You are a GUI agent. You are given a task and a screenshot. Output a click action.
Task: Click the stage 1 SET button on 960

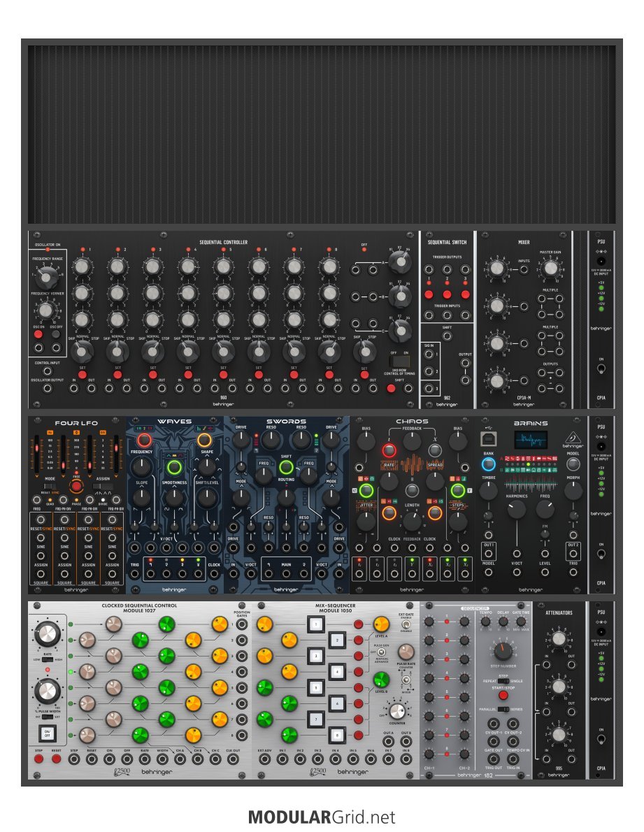point(83,375)
